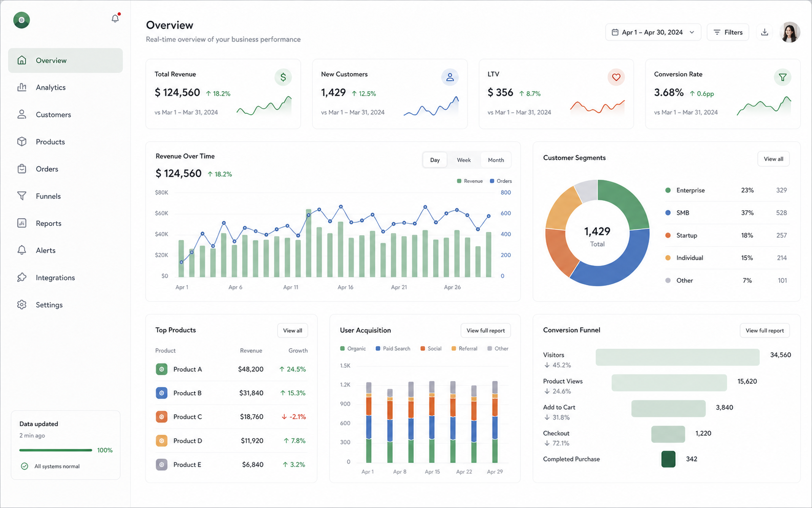The image size is (812, 508).
Task: Click the Funnels funnel icon in sidebar
Action: point(22,196)
